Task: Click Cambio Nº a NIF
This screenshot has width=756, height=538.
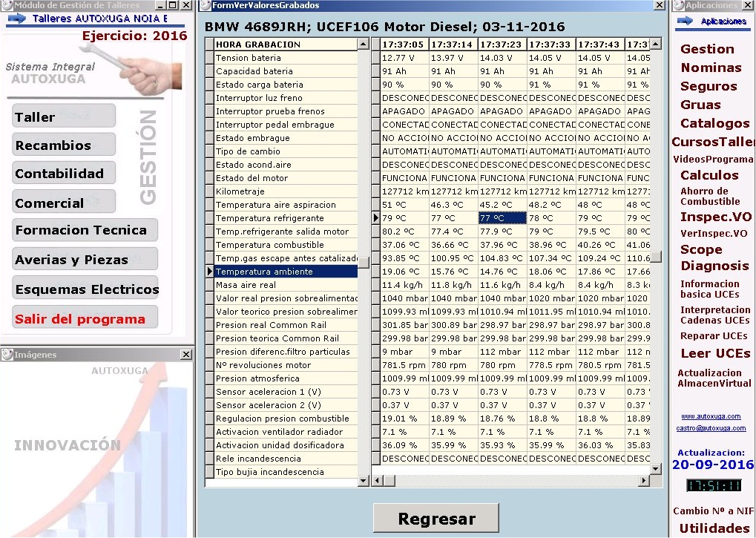Action: pos(713,511)
